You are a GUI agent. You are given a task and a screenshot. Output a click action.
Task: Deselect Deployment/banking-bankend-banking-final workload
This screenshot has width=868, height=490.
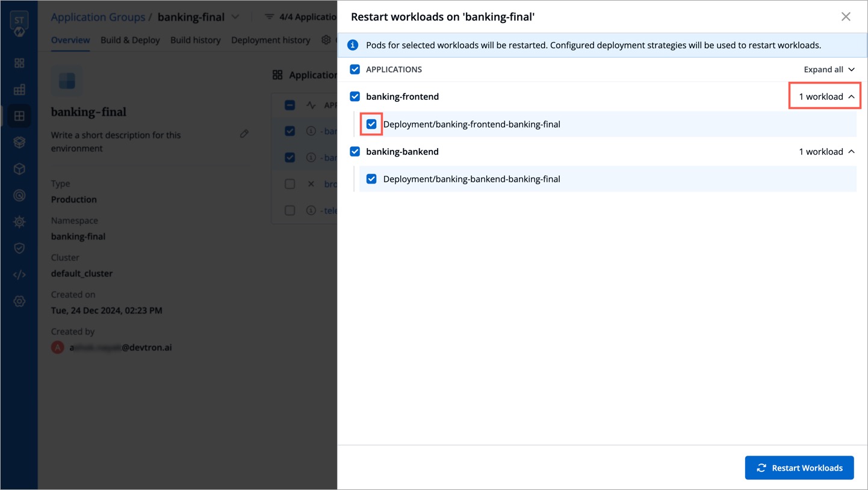[371, 178]
